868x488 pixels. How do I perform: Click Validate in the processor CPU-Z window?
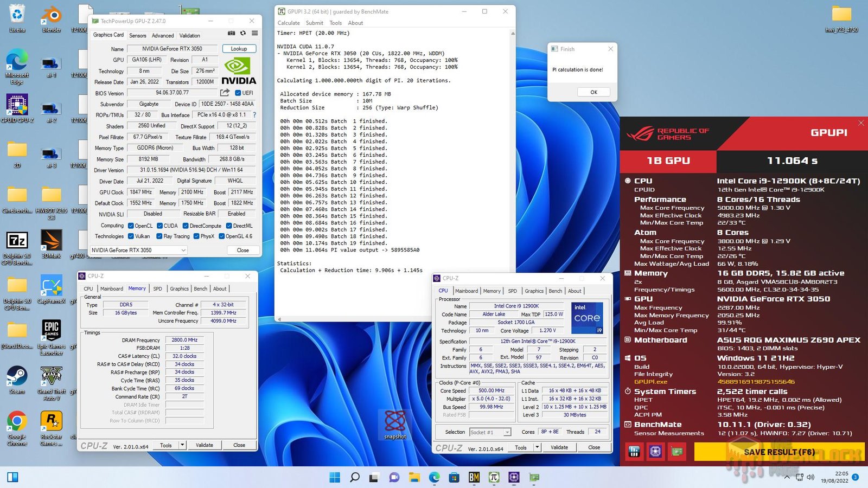(x=559, y=447)
